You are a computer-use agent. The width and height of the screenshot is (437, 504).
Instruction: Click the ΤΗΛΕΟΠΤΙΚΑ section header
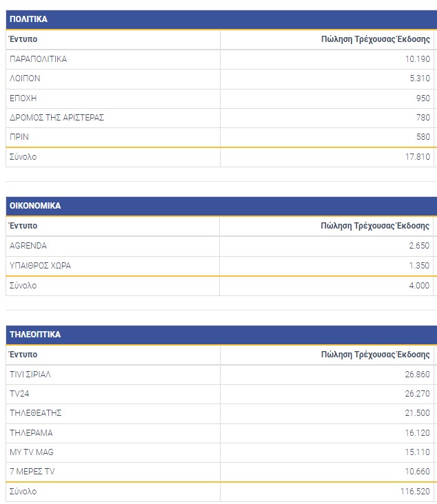point(35,335)
